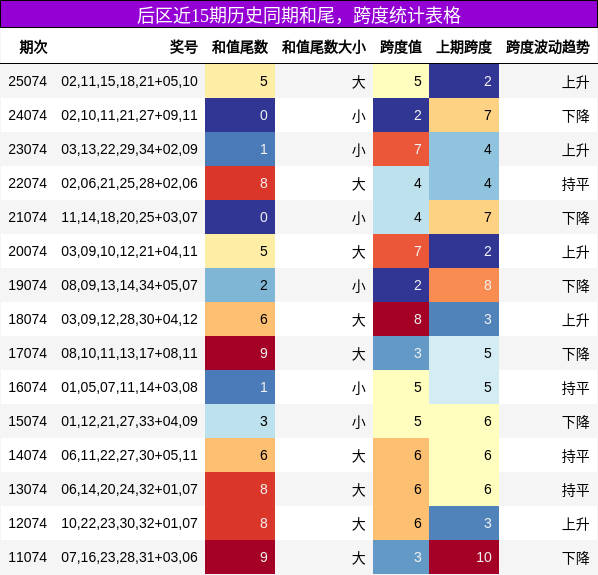
Task: Click 持平 trend in row 16074
Action: click(x=575, y=388)
